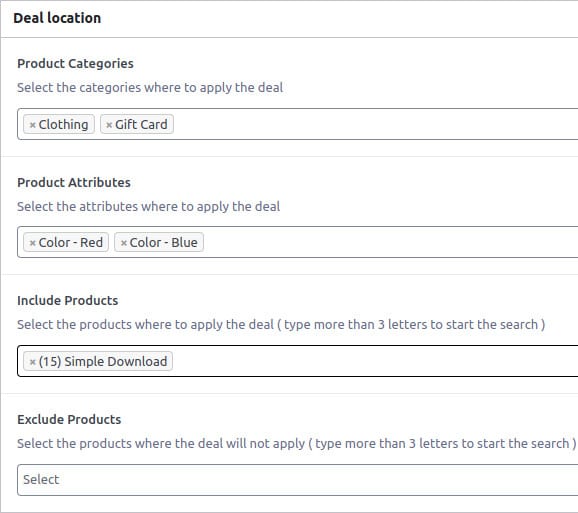Remove the Color - Red attribute tag

(32, 243)
